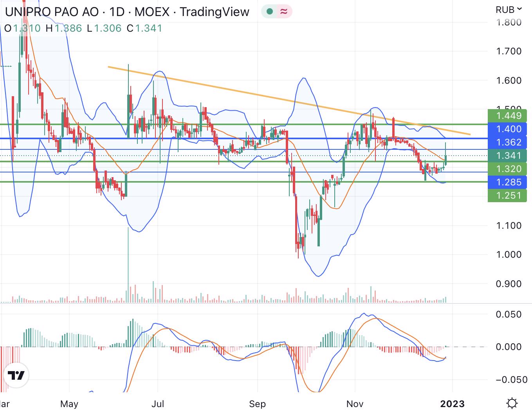532x411 pixels.
Task: Click the green market status dot
Action: point(269,11)
